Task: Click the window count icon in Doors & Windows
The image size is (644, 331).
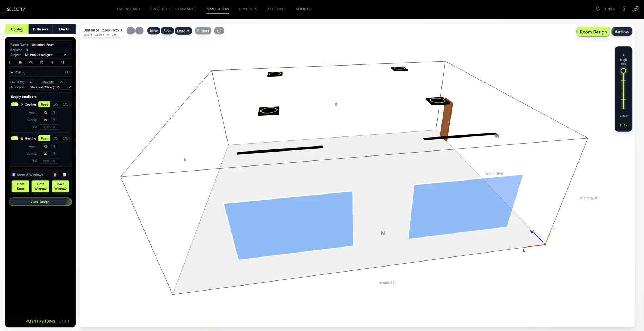Action: point(64,175)
